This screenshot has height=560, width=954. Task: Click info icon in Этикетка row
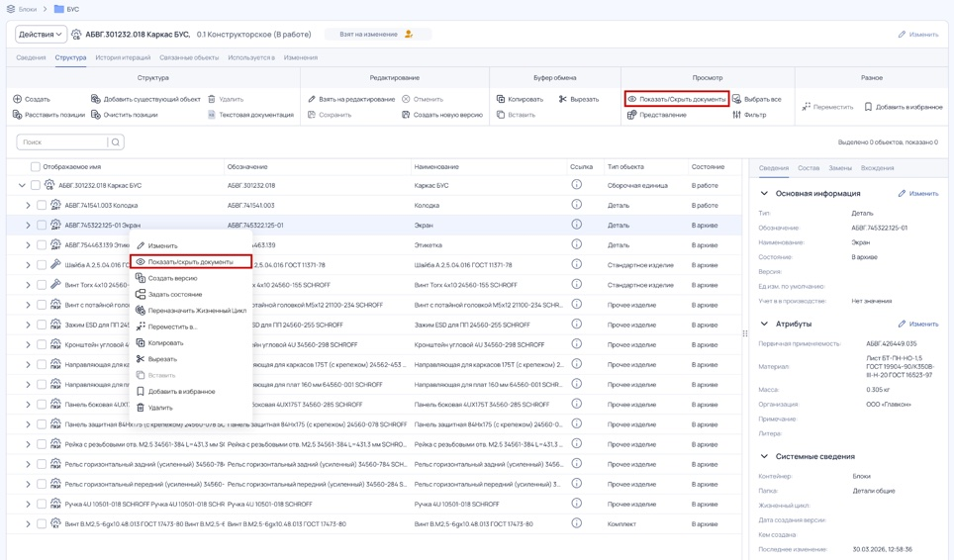coord(576,244)
